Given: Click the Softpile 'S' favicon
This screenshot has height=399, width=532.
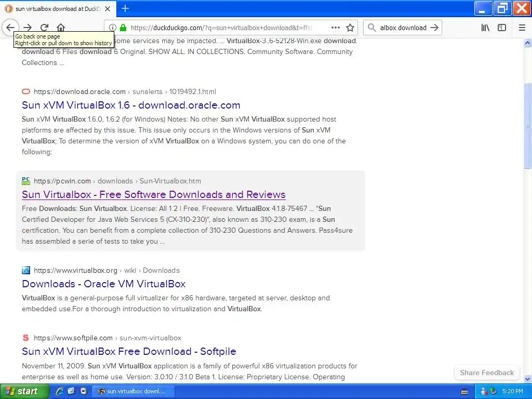Looking at the screenshot, I should coord(26,338).
